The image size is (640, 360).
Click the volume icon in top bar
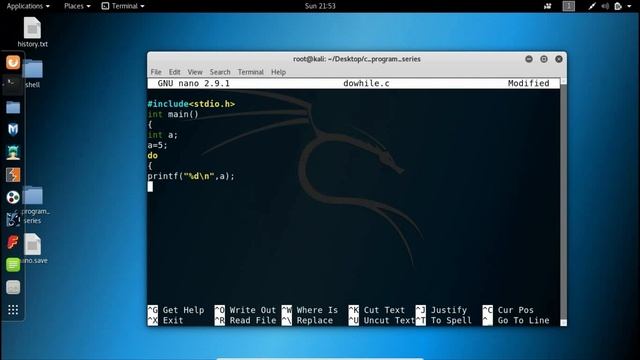605,6
